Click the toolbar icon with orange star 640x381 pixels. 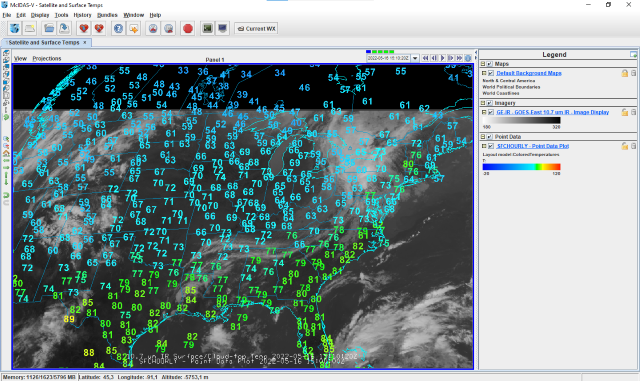(134, 29)
